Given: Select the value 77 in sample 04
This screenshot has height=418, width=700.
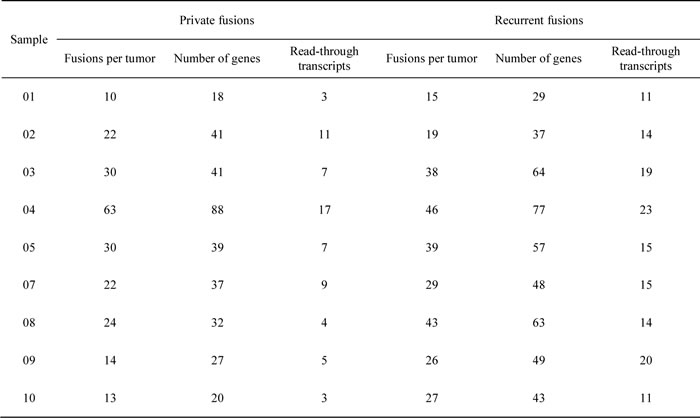Looking at the screenshot, I should pos(539,210).
